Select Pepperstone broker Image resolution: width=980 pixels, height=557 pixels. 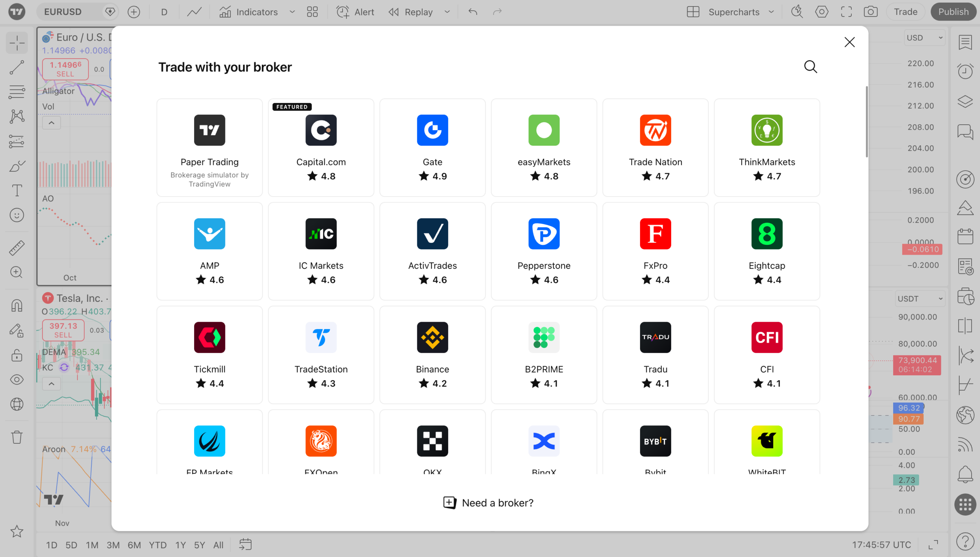click(x=544, y=251)
